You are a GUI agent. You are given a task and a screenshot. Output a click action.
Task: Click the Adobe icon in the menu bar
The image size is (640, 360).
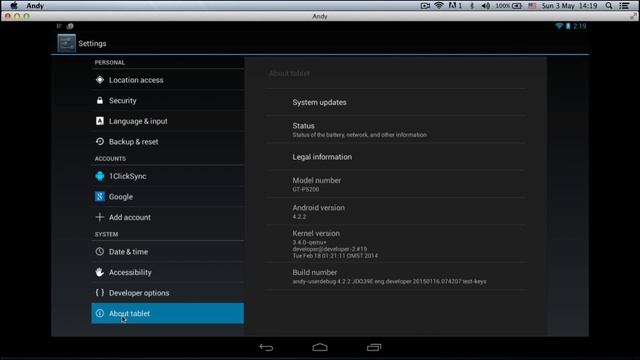click(x=455, y=5)
